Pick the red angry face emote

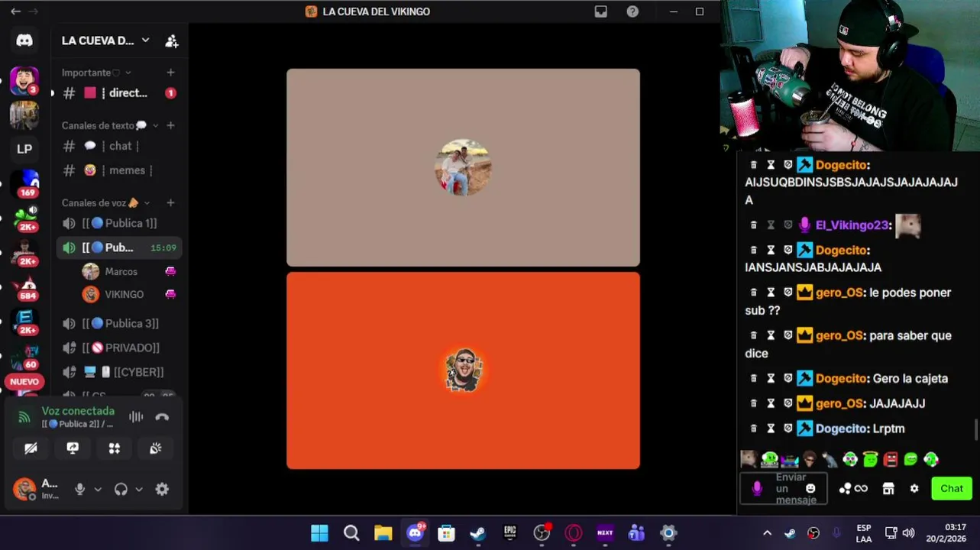[891, 459]
